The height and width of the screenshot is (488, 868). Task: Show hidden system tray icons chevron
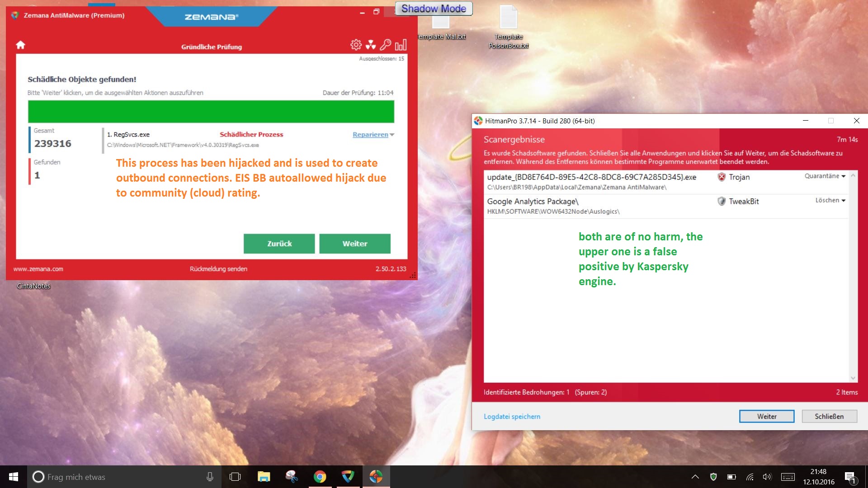[x=695, y=477]
